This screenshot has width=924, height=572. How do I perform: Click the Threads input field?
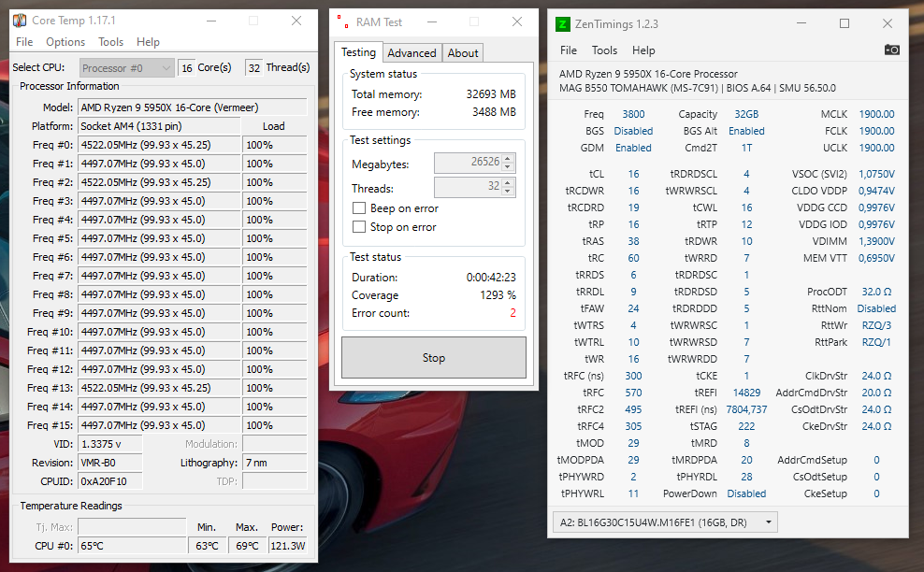point(468,187)
